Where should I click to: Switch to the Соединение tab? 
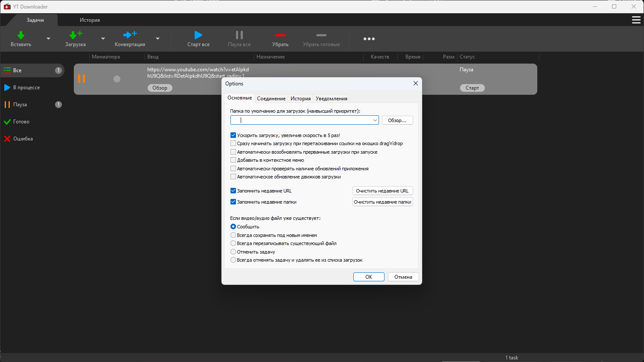(271, 99)
